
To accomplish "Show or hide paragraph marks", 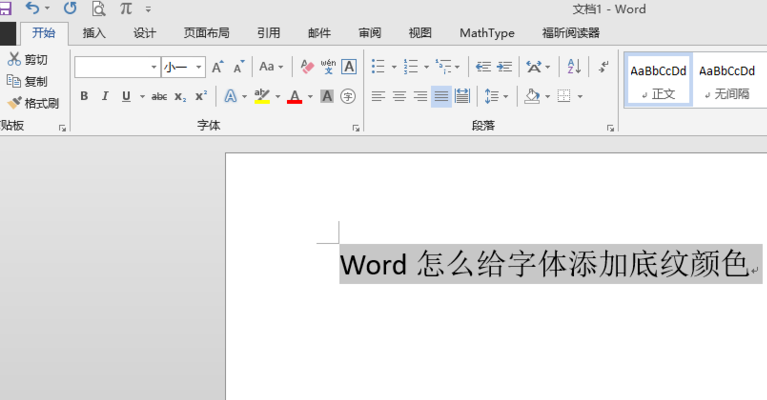I will (x=604, y=67).
